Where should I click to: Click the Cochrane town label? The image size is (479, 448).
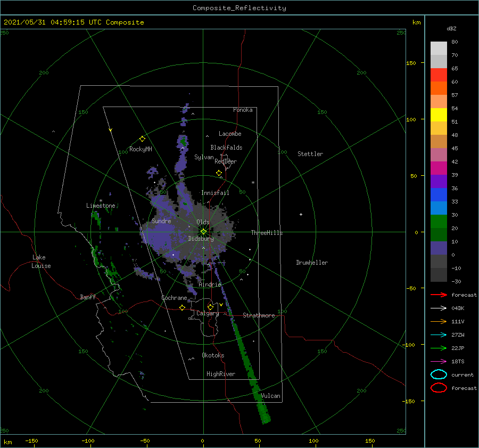[174, 298]
